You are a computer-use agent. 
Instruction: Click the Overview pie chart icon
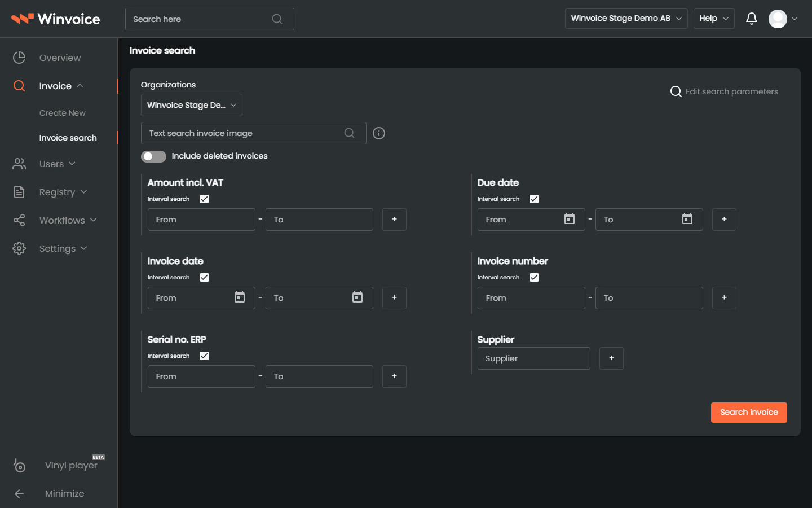tap(19, 58)
